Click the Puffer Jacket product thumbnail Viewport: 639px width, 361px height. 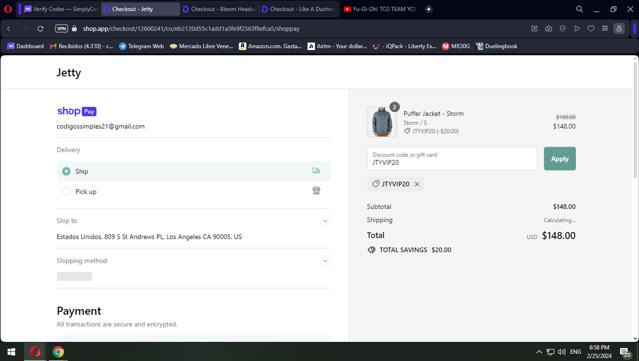(x=382, y=121)
